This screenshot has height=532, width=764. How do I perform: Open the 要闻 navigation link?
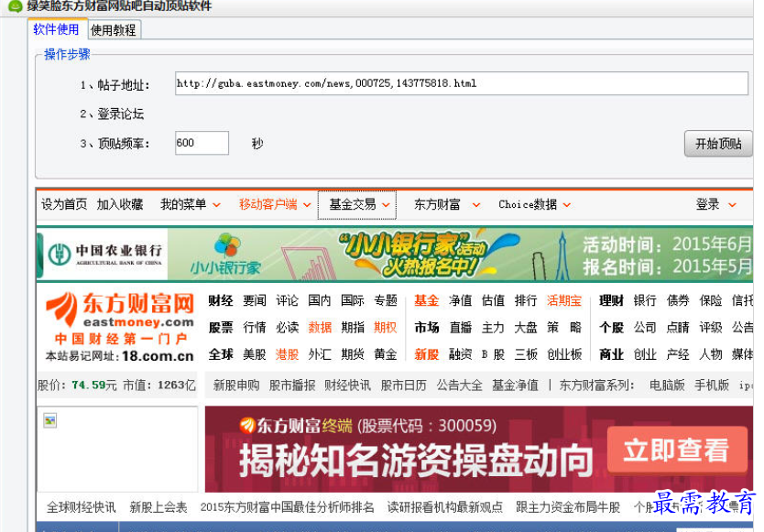click(255, 300)
